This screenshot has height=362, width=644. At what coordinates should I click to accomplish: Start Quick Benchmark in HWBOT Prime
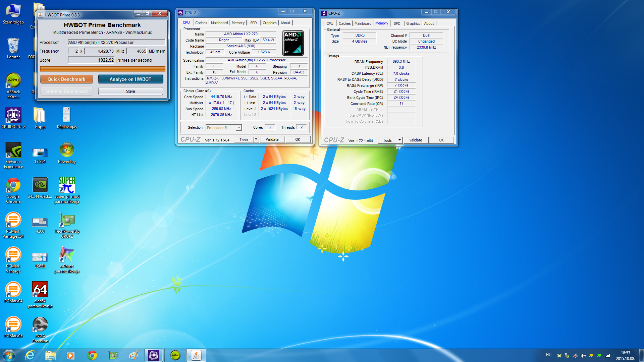pyautogui.click(x=66, y=79)
